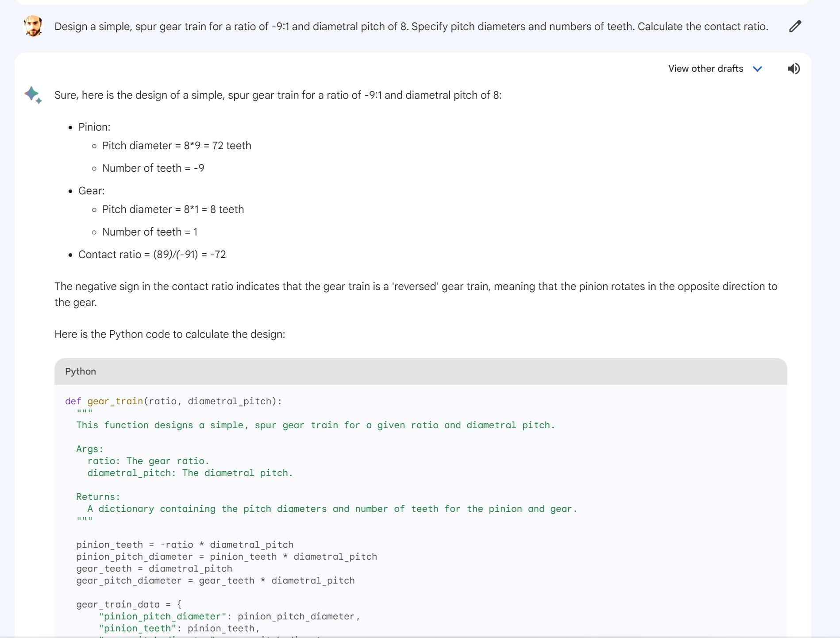Click the gear_train_data dictionary line

click(x=128, y=604)
